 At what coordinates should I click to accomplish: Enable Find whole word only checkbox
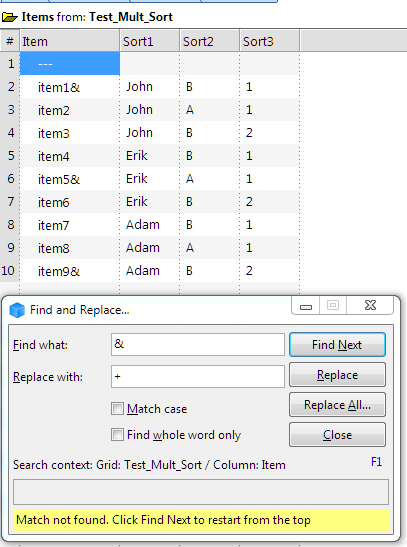(x=117, y=435)
